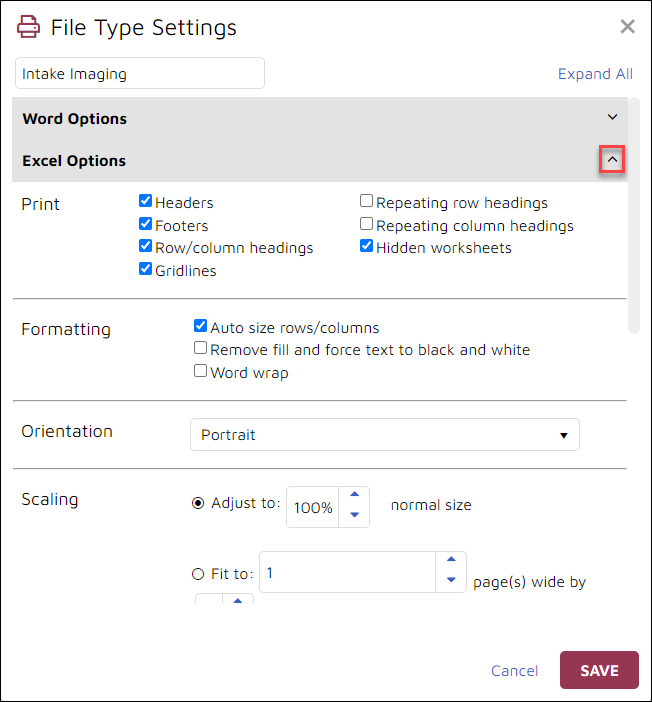The width and height of the screenshot is (652, 702).
Task: Enable Remove fill and force text option
Action: [x=200, y=348]
